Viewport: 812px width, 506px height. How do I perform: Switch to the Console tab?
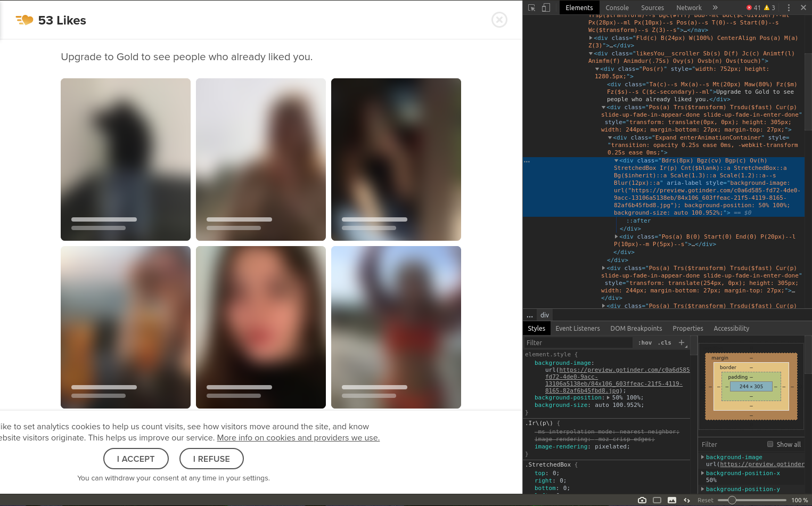[x=617, y=8]
